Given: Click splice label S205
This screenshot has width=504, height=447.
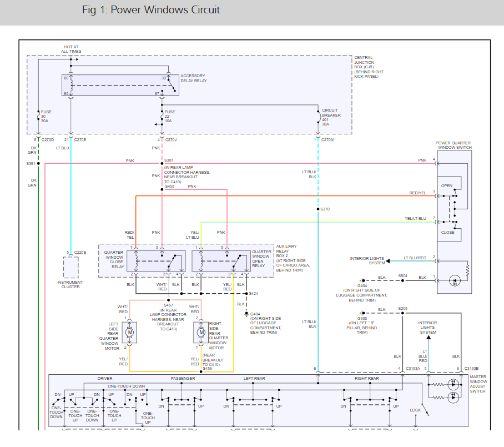Looking at the screenshot, I should coord(403,308).
